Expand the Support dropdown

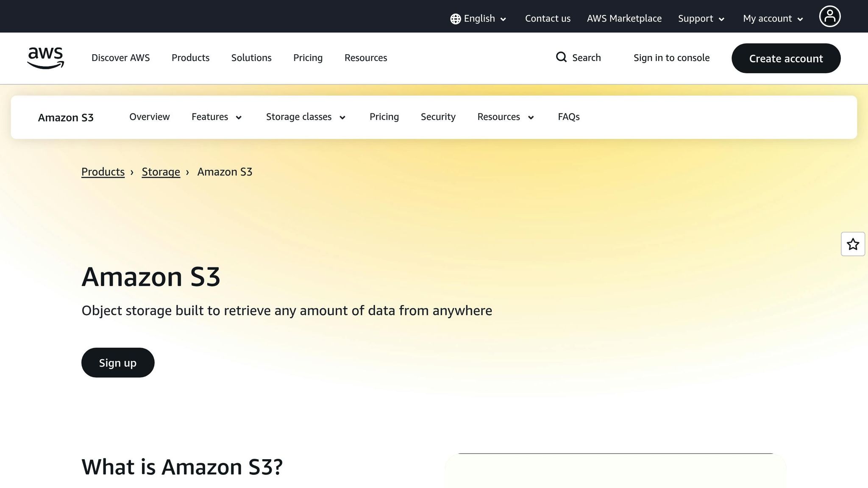[701, 18]
